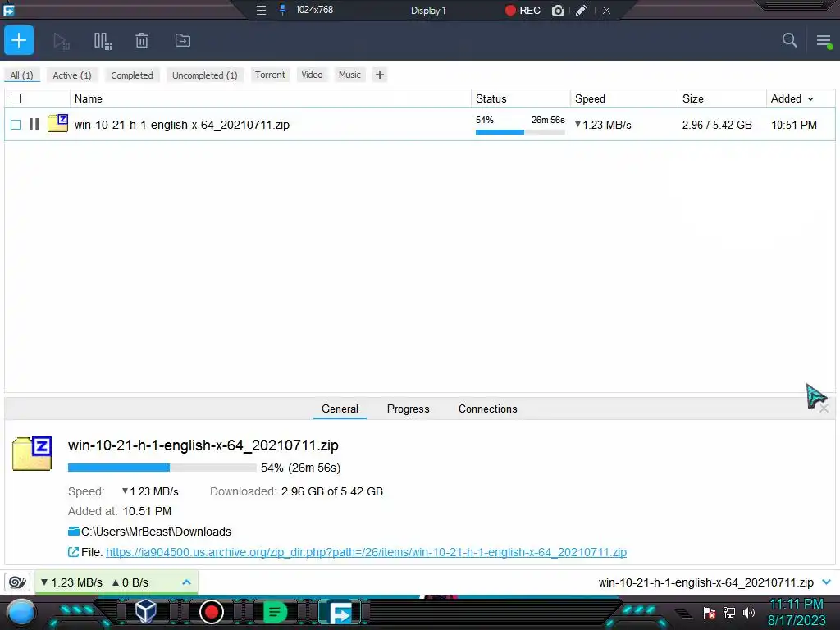Switch to the Completed filter tab
Screen dimensions: 840x630
tap(132, 75)
